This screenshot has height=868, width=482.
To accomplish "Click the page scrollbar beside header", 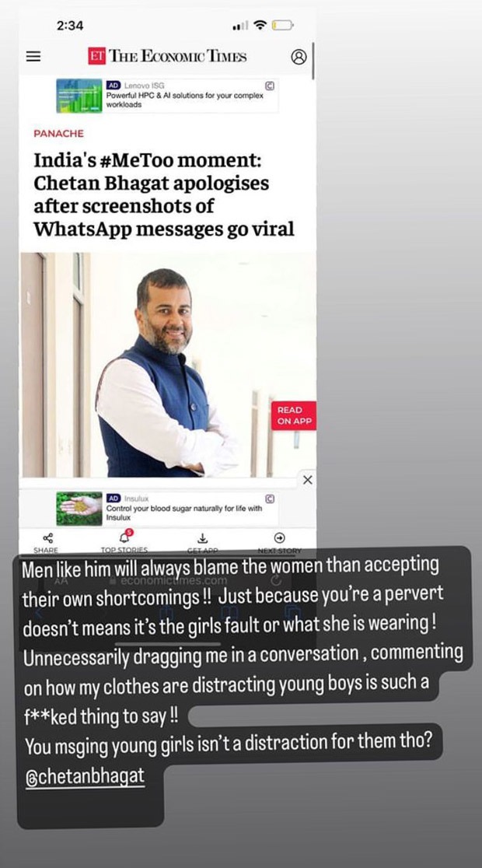I will pos(313,61).
